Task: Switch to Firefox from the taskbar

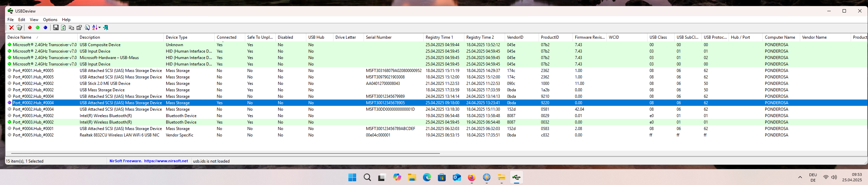Action: point(472,178)
